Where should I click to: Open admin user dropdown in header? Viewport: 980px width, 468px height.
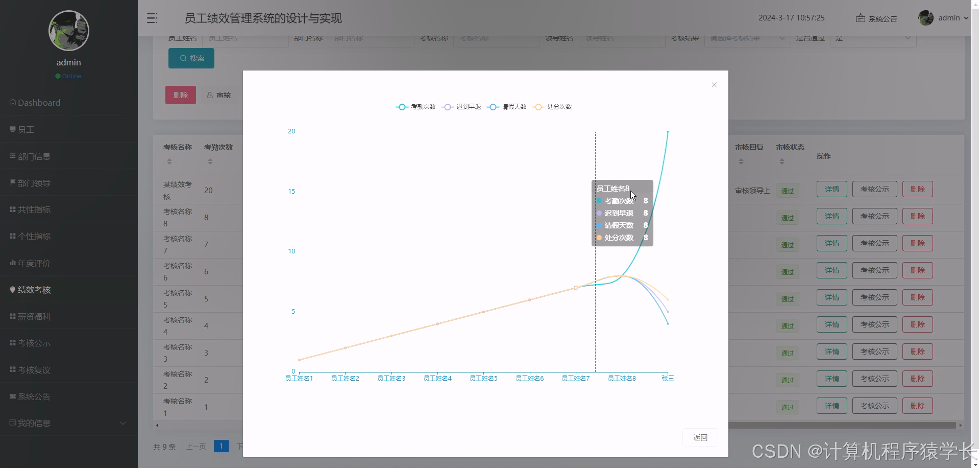coord(943,18)
